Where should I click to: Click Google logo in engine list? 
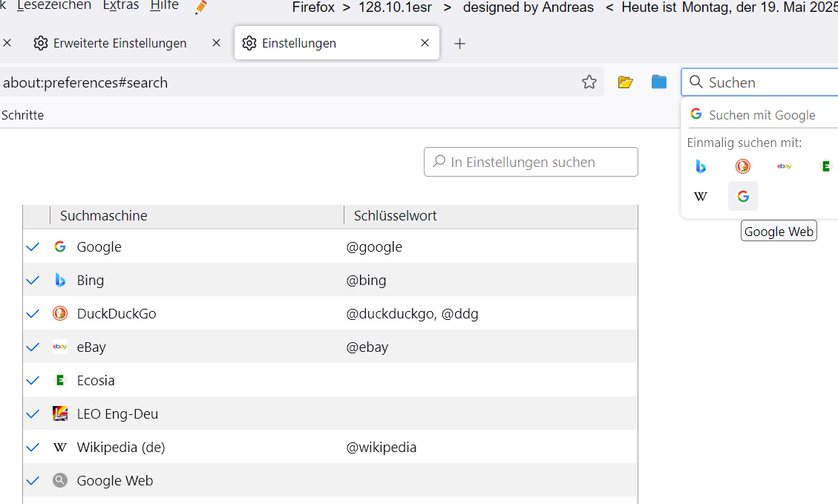pyautogui.click(x=60, y=246)
